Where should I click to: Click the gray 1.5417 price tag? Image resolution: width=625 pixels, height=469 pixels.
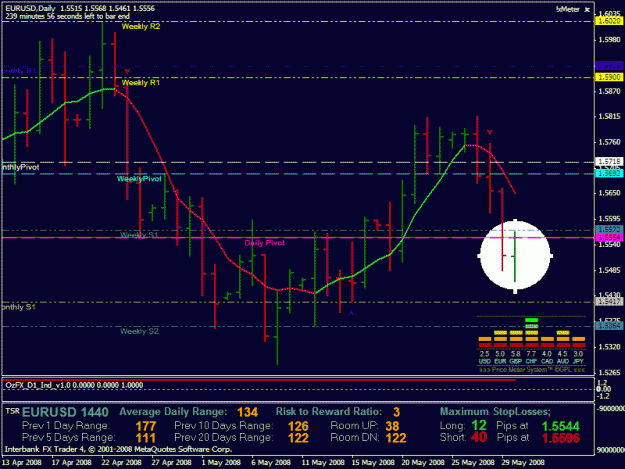point(609,301)
